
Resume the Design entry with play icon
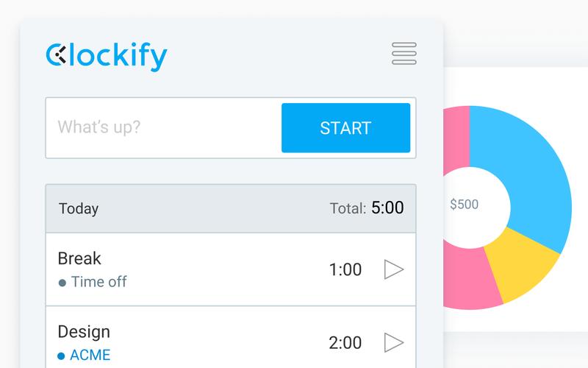(x=394, y=342)
